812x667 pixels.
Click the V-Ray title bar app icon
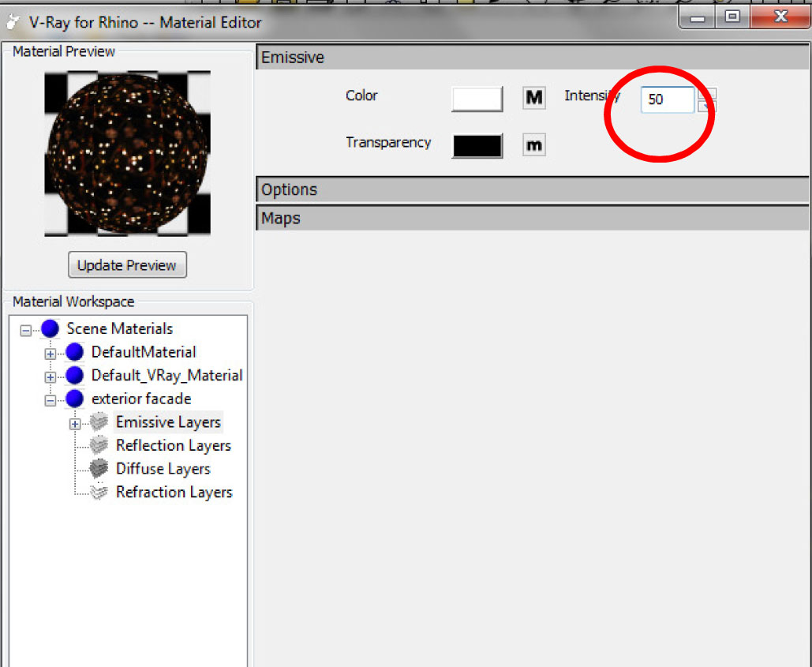tap(13, 22)
